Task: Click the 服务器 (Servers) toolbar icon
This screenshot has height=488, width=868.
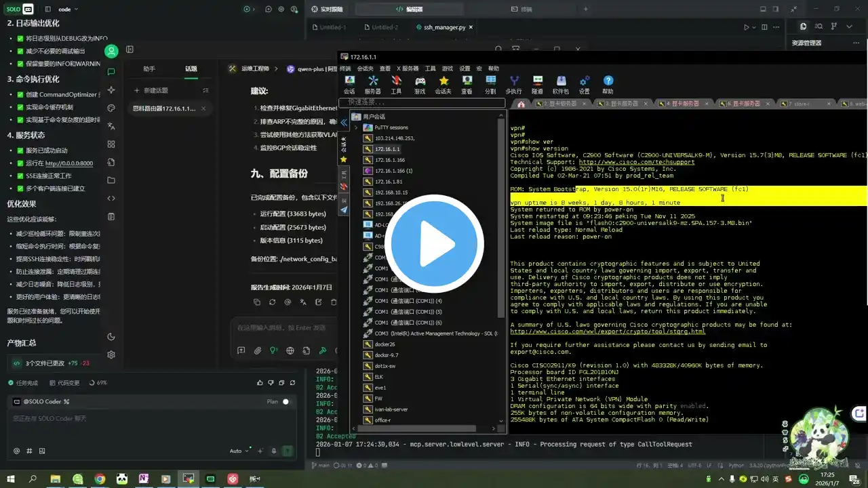Action: tap(372, 85)
